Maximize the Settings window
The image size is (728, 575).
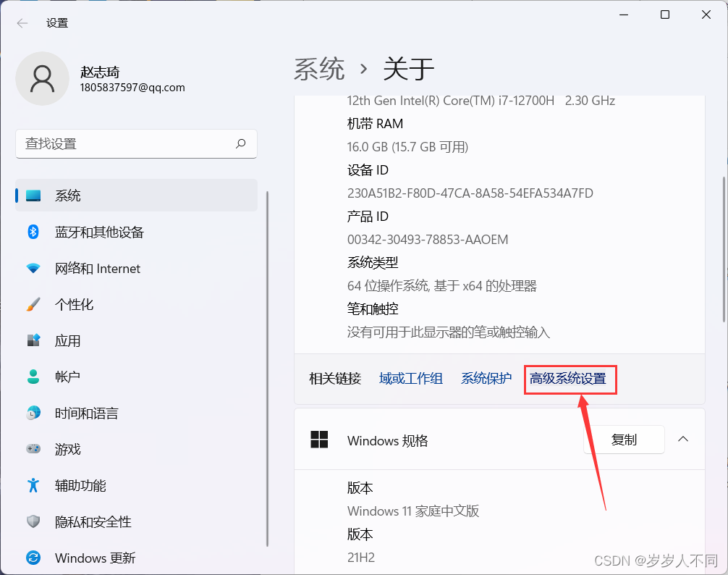tap(665, 15)
